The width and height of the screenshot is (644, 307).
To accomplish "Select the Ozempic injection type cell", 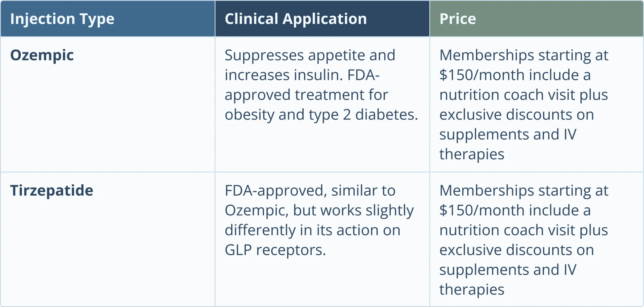I will tap(42, 55).
